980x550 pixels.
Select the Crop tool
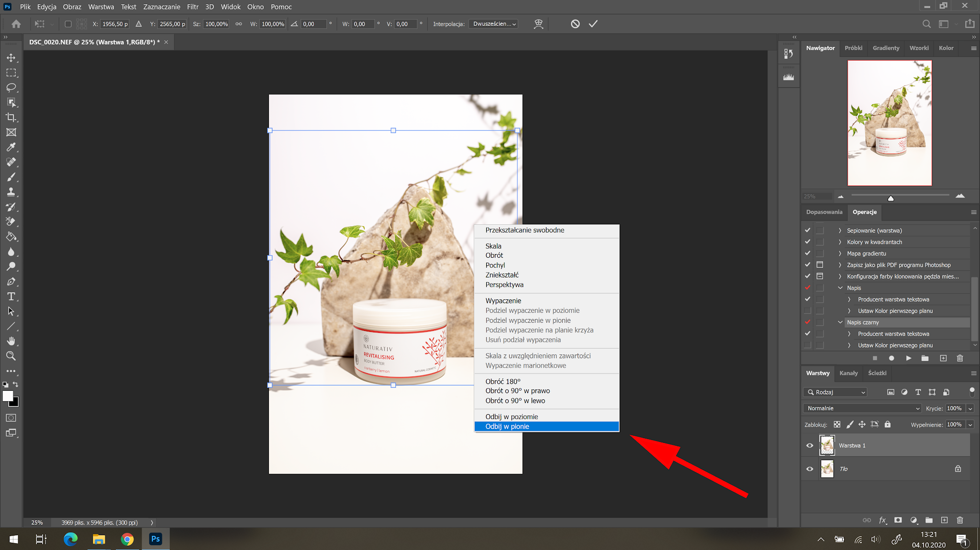[x=11, y=118]
